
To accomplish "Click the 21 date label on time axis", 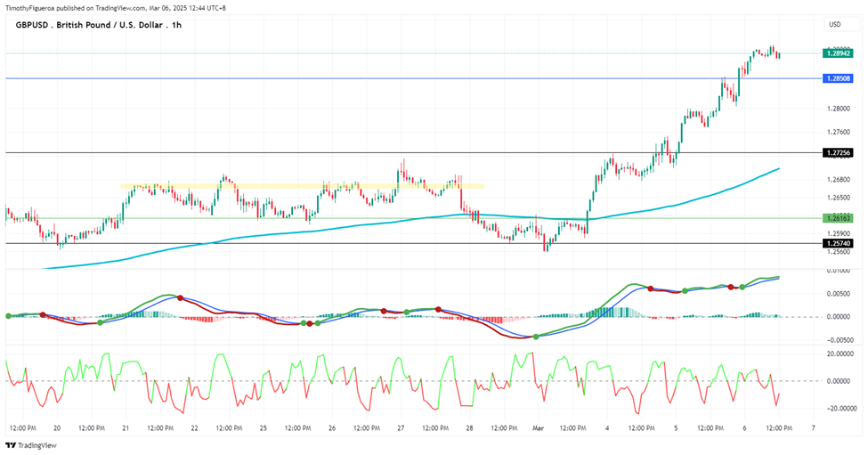I will click(x=126, y=428).
